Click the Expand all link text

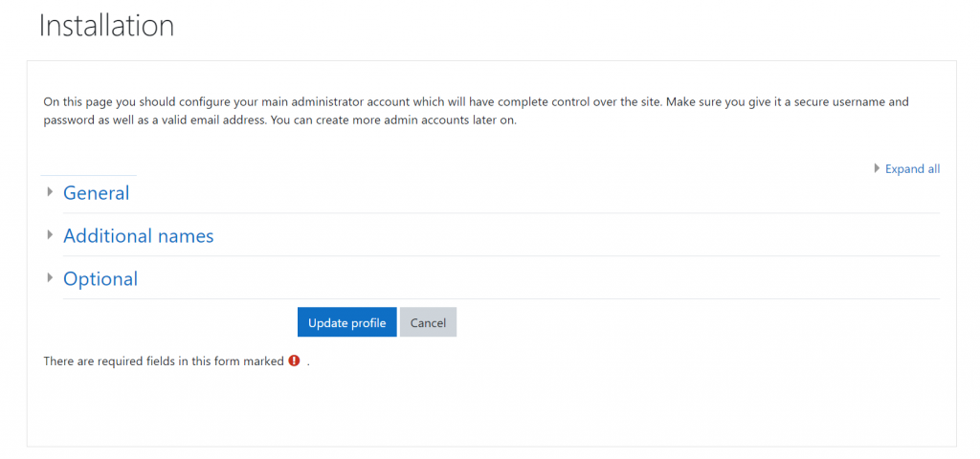click(x=912, y=169)
